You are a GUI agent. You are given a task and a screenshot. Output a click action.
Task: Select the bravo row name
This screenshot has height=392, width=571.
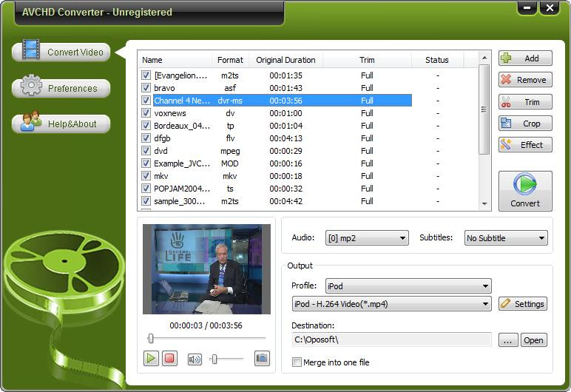click(164, 88)
